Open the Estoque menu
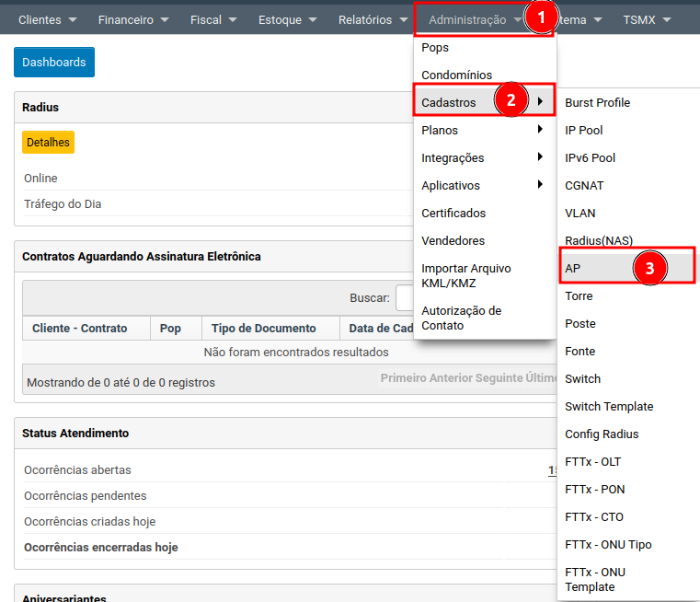 coord(287,19)
